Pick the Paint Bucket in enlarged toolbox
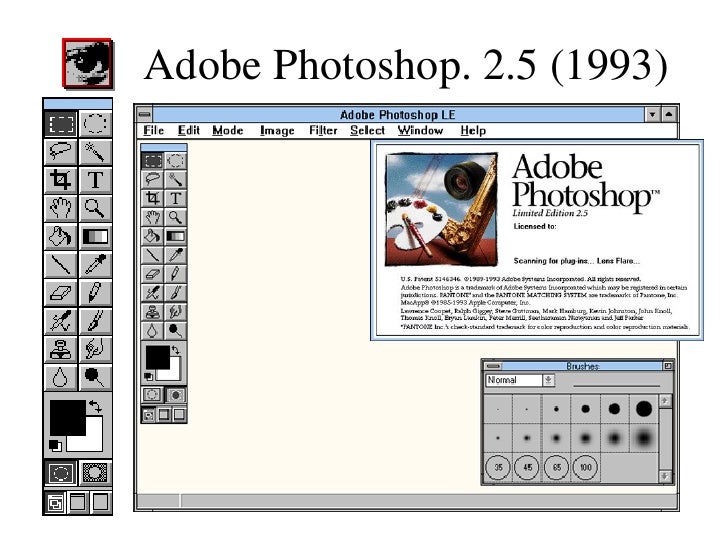This screenshot has height=546, width=728. 61,237
